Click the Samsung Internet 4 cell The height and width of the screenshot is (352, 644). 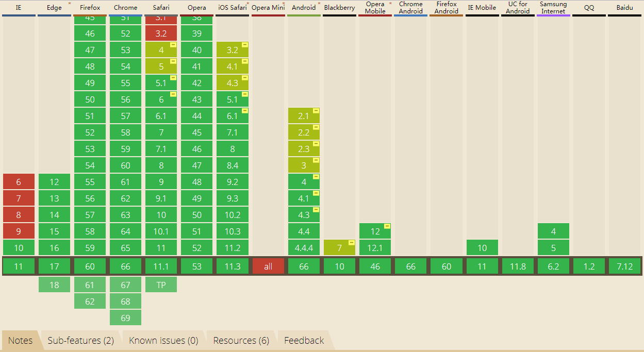[553, 231]
